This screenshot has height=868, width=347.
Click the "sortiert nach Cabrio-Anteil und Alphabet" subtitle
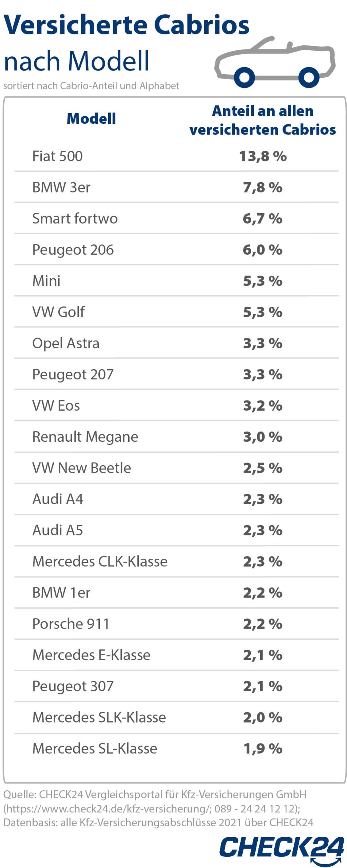(x=91, y=86)
